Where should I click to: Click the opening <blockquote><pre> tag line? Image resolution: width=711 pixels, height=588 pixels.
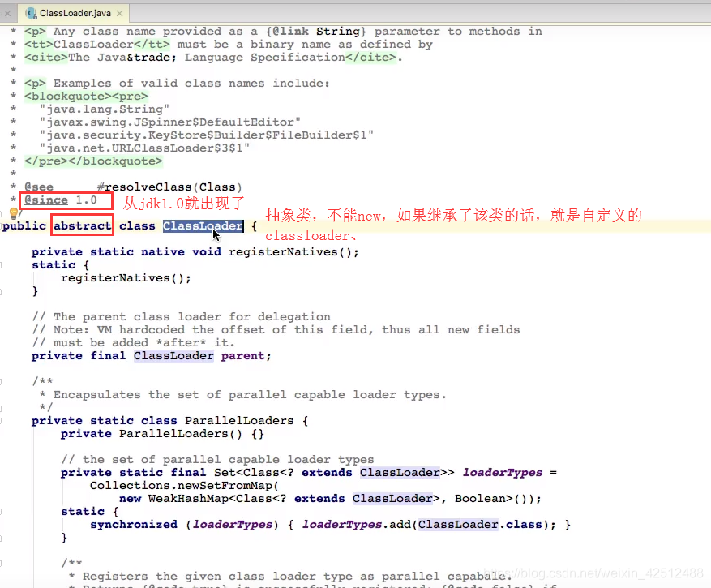tap(86, 97)
